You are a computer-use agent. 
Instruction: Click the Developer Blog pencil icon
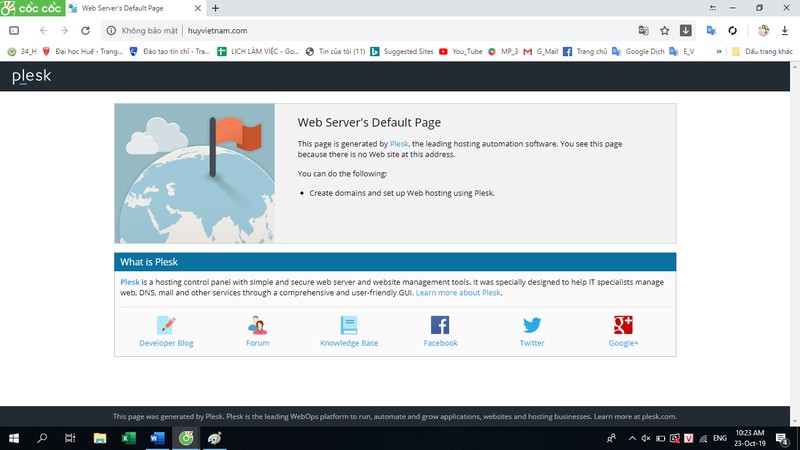(x=166, y=325)
